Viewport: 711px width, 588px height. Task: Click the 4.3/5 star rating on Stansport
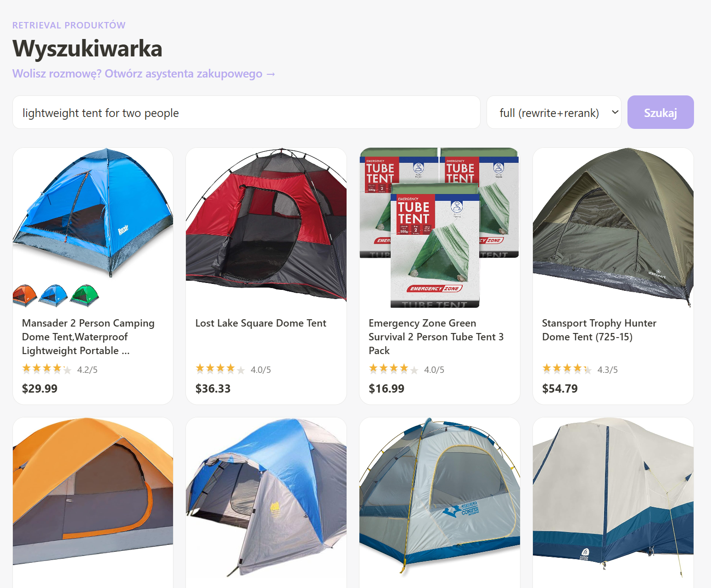[x=580, y=369]
